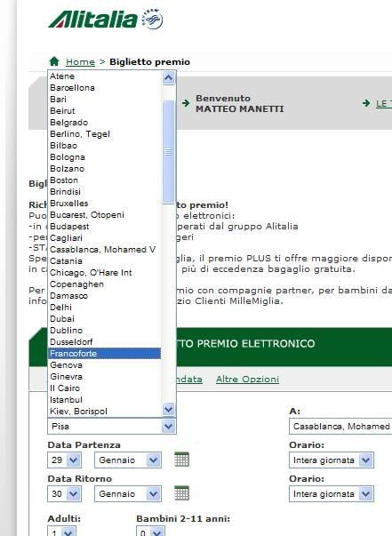Click the SkyTeam emblem beside the logo
This screenshot has width=392, height=536.
tap(152, 19)
